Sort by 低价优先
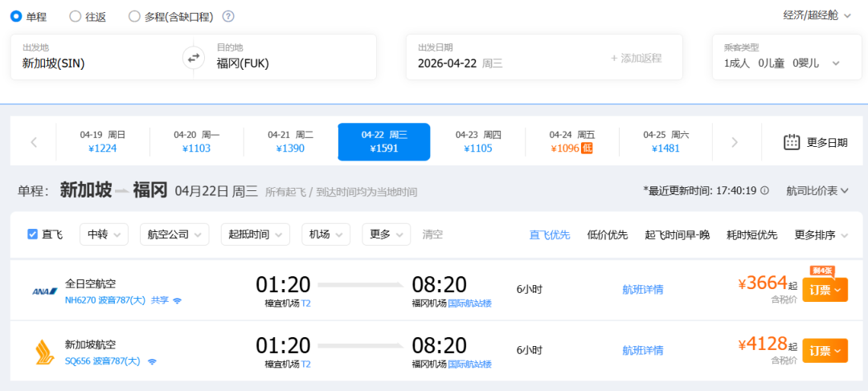 coord(607,234)
